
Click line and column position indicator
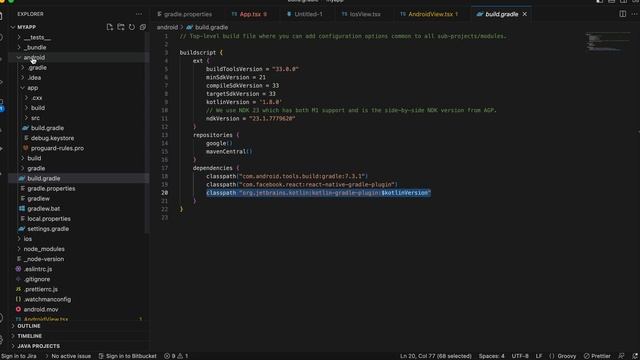(436, 356)
